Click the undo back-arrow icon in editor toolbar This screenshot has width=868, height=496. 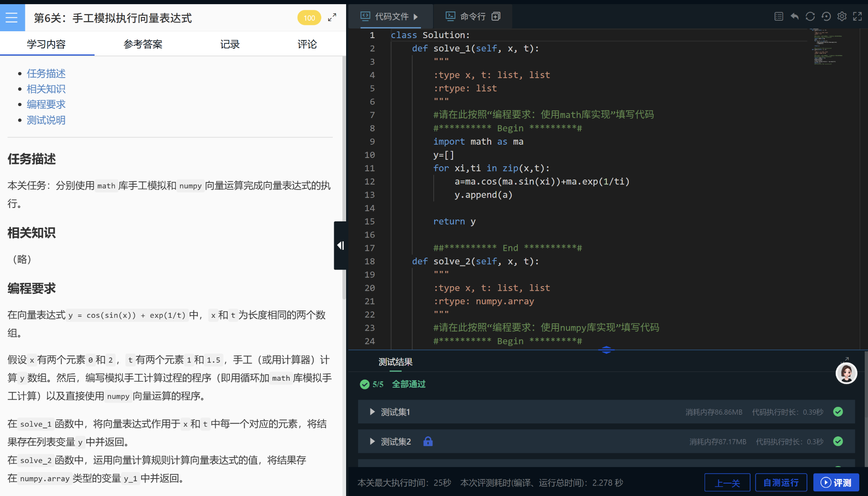[794, 17]
